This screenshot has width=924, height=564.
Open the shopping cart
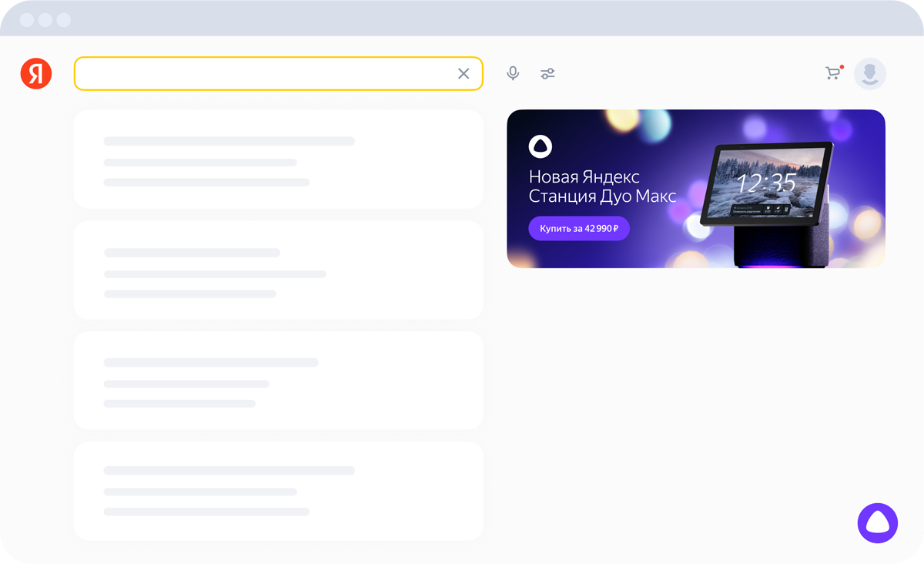tap(833, 73)
